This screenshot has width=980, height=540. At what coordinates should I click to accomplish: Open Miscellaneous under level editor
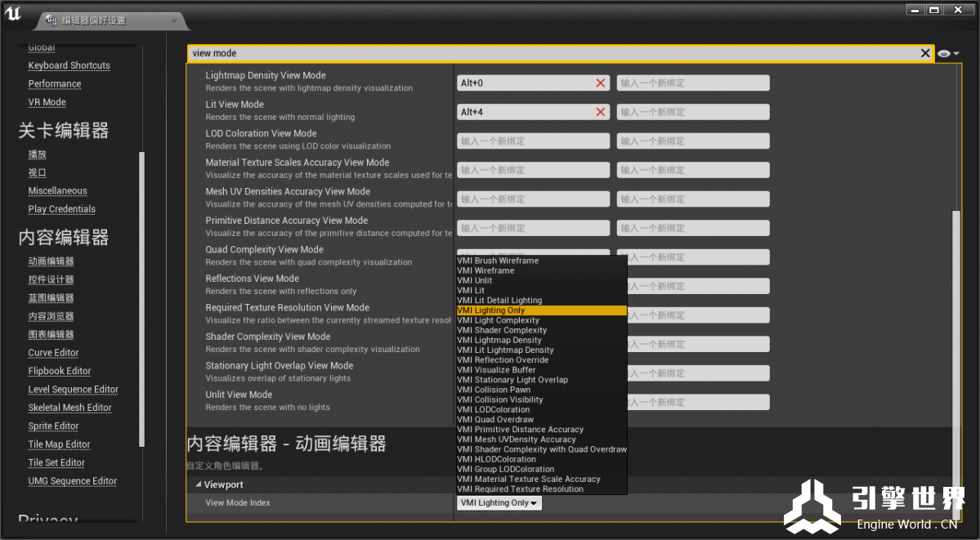click(x=57, y=190)
